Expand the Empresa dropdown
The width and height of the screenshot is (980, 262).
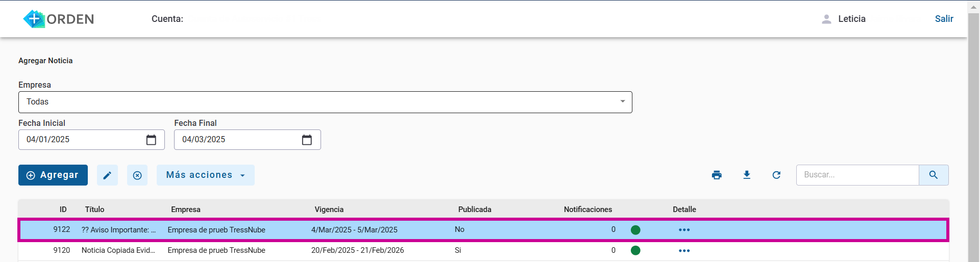tap(622, 101)
